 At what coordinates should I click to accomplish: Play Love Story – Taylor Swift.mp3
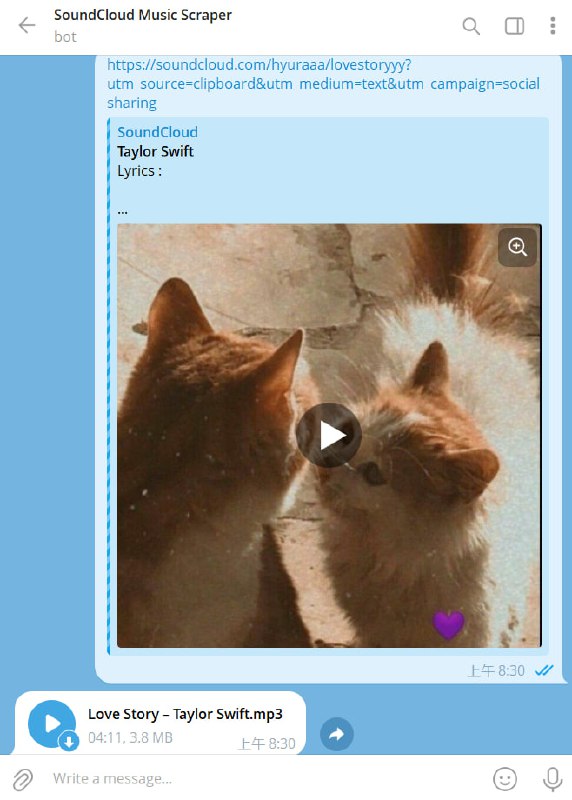tap(52, 723)
